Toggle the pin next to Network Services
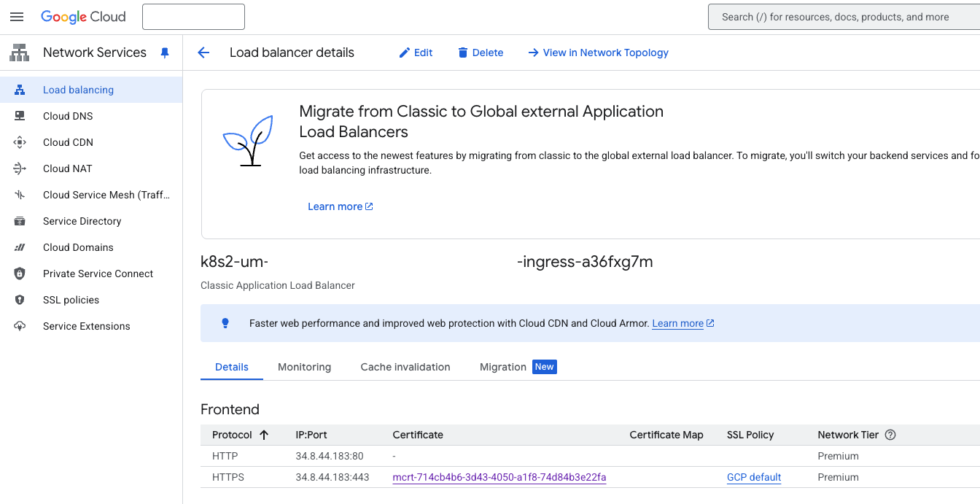980x504 pixels. [x=165, y=53]
